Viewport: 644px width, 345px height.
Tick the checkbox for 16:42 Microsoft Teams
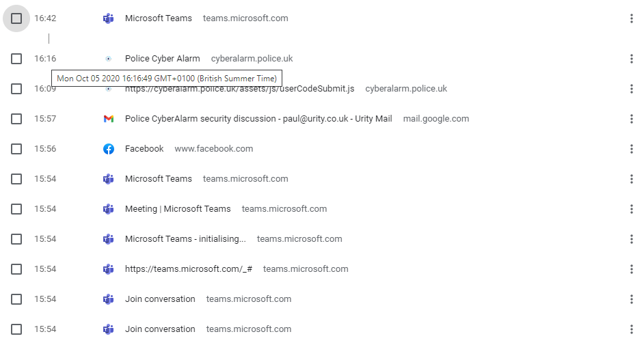click(16, 18)
